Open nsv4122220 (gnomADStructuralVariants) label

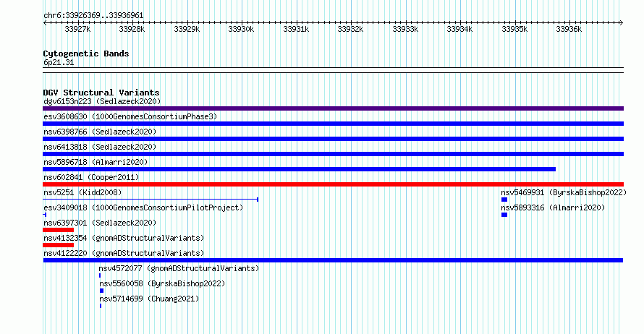124,253
